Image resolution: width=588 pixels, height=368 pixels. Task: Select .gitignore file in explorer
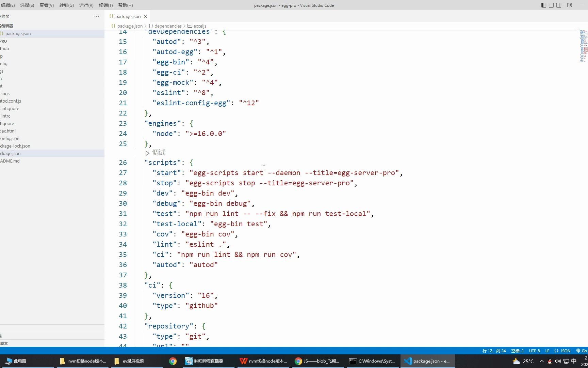tap(52, 123)
